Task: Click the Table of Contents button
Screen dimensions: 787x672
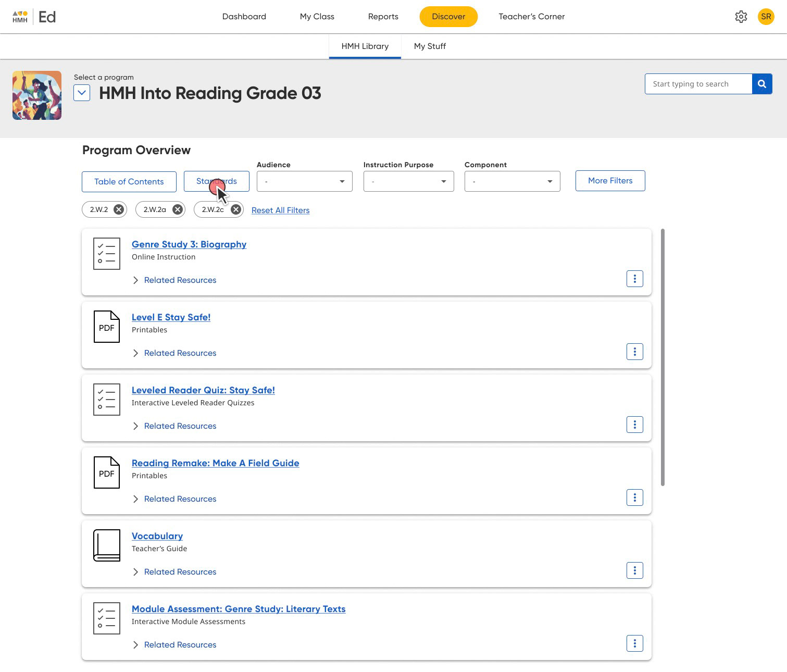Action: point(129,181)
